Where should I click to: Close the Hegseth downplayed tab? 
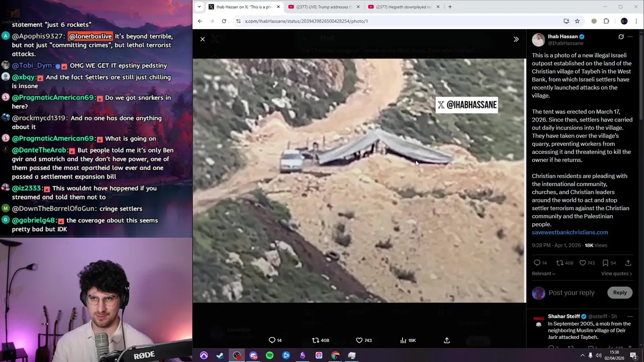(438, 7)
